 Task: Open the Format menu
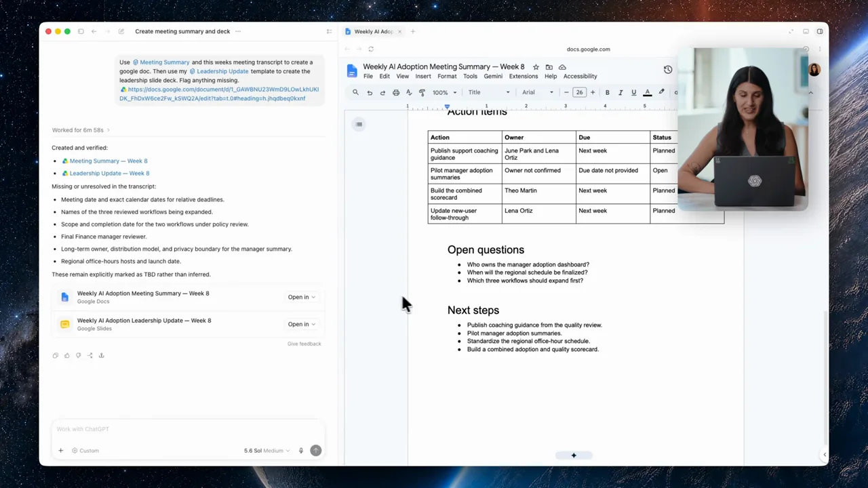(447, 77)
